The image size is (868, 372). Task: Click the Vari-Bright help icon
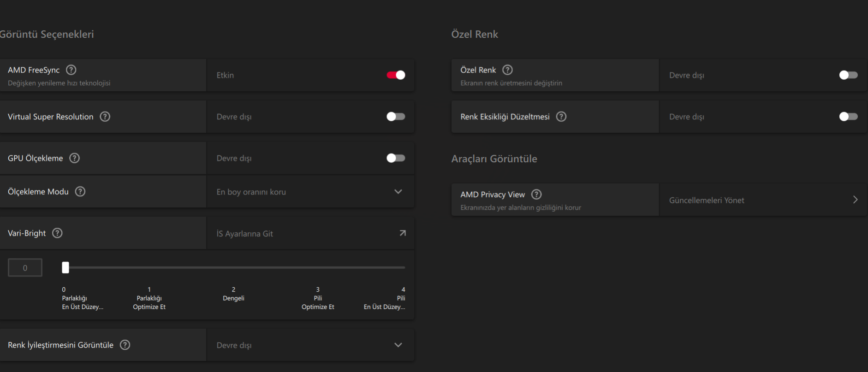(57, 233)
